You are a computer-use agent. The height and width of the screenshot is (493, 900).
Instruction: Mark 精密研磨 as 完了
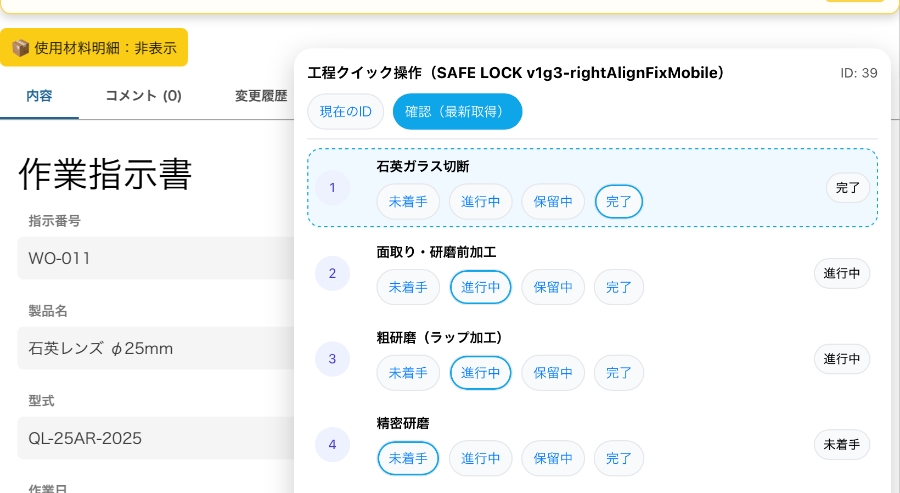click(x=619, y=459)
